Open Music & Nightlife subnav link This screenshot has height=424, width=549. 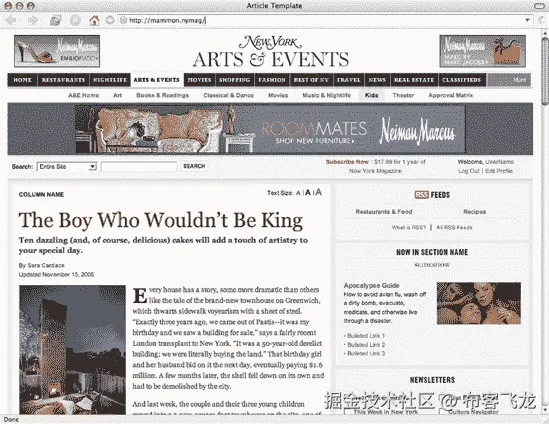click(x=326, y=95)
